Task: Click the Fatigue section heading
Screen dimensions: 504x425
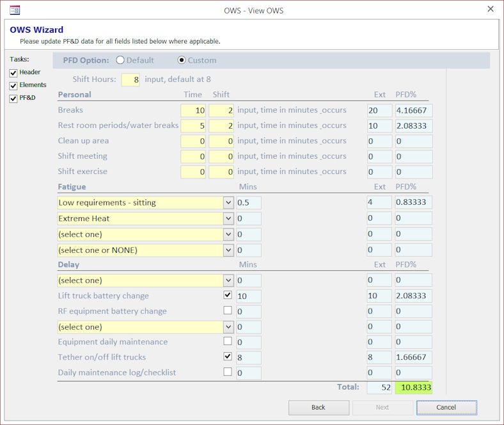Action: click(72, 187)
